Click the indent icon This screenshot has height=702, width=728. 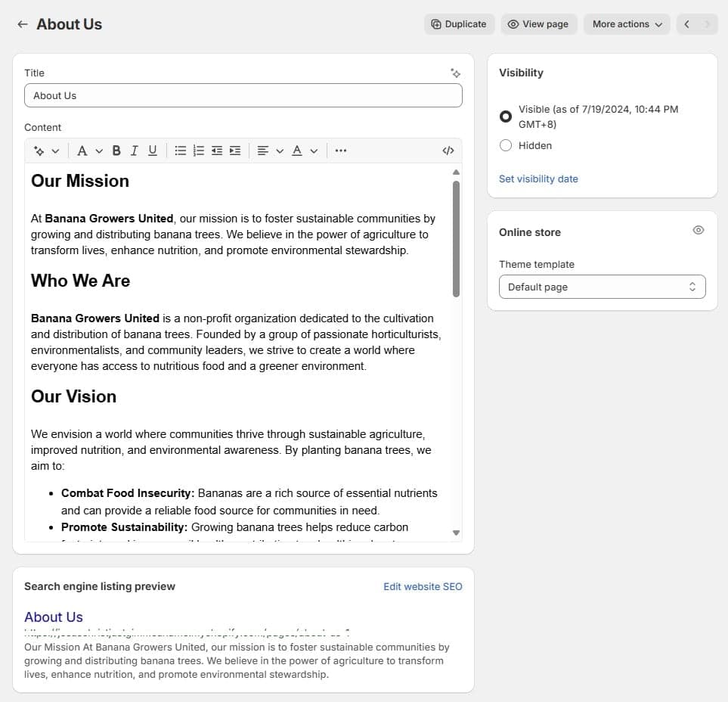tap(235, 151)
